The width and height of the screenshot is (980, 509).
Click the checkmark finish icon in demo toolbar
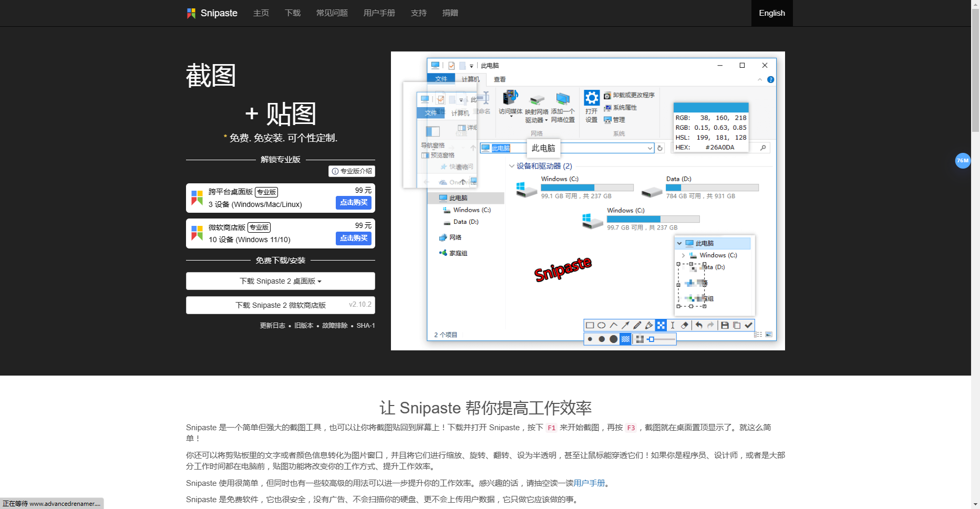click(x=749, y=326)
